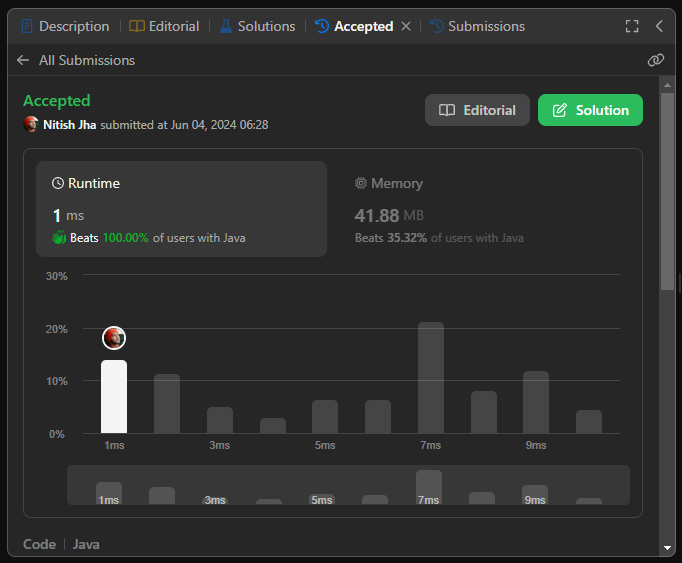Close the Accepted tab
682x563 pixels.
pyautogui.click(x=406, y=26)
